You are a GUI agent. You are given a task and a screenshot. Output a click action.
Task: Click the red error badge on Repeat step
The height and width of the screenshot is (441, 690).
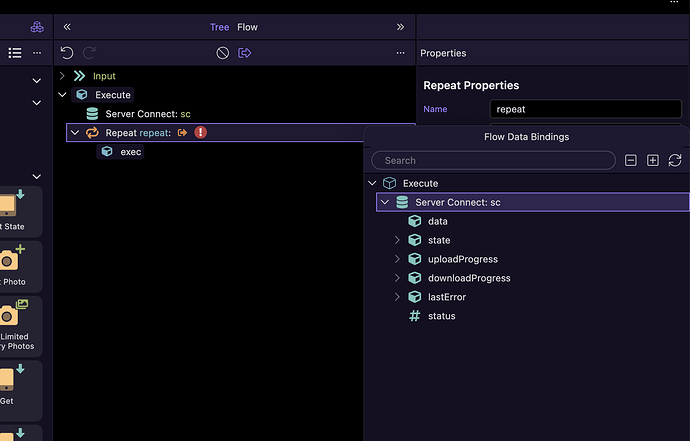[201, 132]
